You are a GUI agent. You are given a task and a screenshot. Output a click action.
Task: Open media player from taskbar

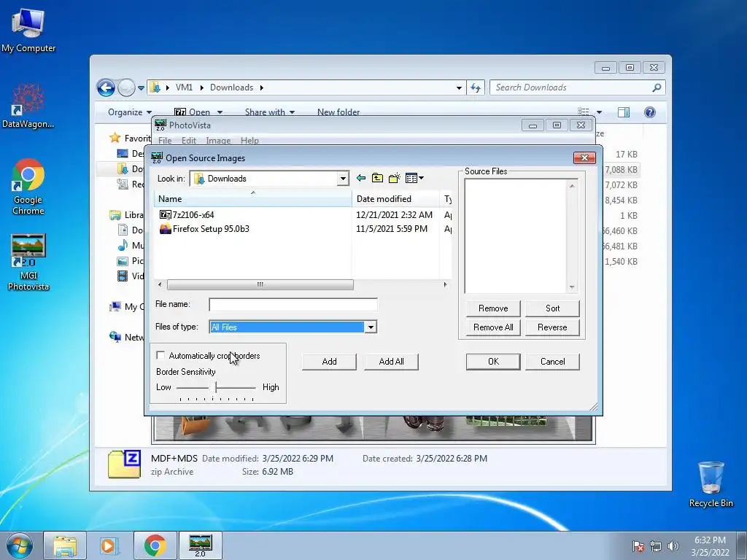pos(109,545)
